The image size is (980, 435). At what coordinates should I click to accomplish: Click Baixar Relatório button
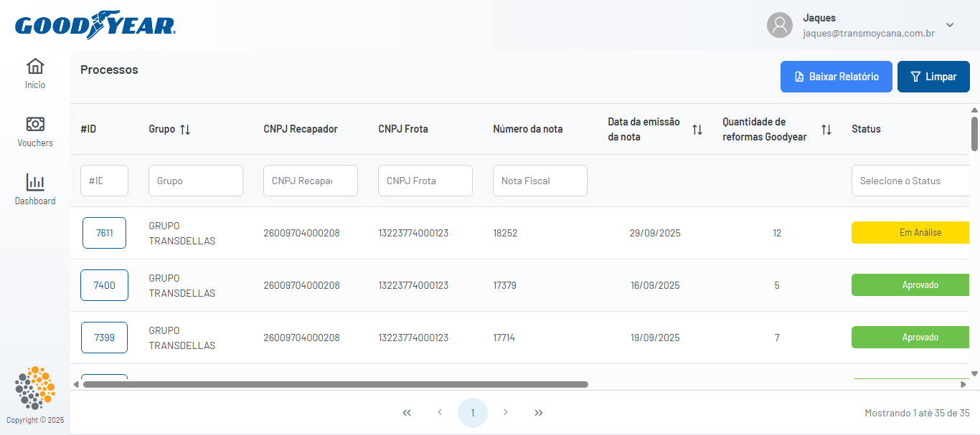pos(836,77)
